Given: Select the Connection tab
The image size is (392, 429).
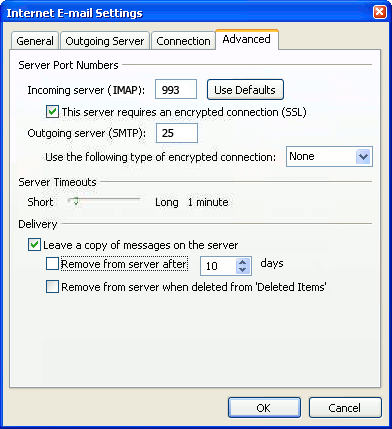Looking at the screenshot, I should click(183, 41).
